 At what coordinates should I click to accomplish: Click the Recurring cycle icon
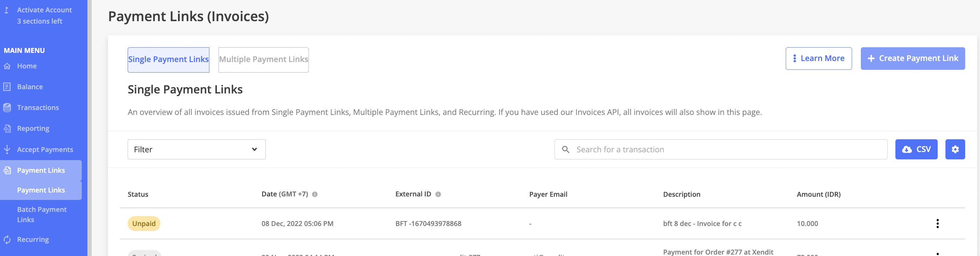tap(7, 240)
